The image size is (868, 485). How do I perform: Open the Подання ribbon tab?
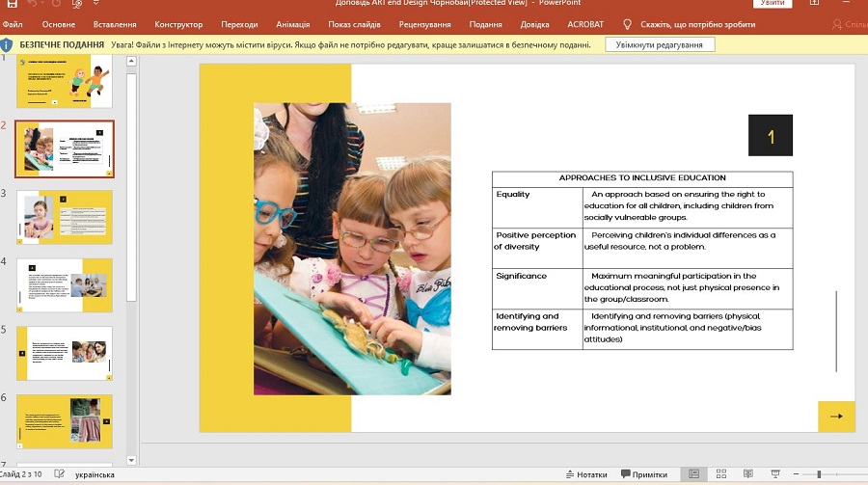click(485, 24)
